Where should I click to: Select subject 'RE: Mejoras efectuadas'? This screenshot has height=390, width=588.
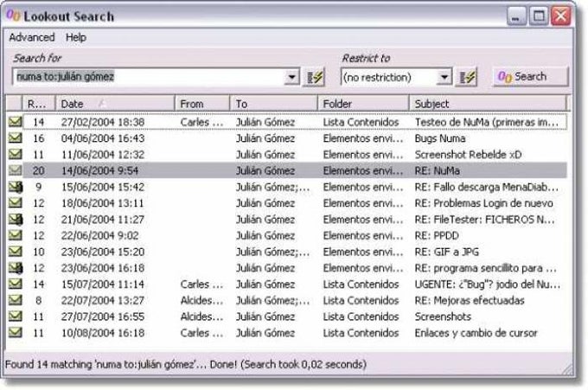[470, 300]
